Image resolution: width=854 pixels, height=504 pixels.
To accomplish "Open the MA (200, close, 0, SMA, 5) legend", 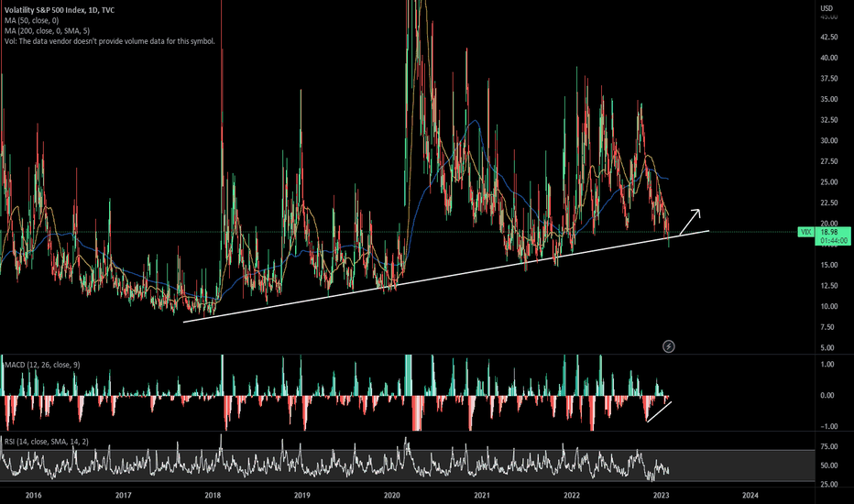I will [x=48, y=31].
